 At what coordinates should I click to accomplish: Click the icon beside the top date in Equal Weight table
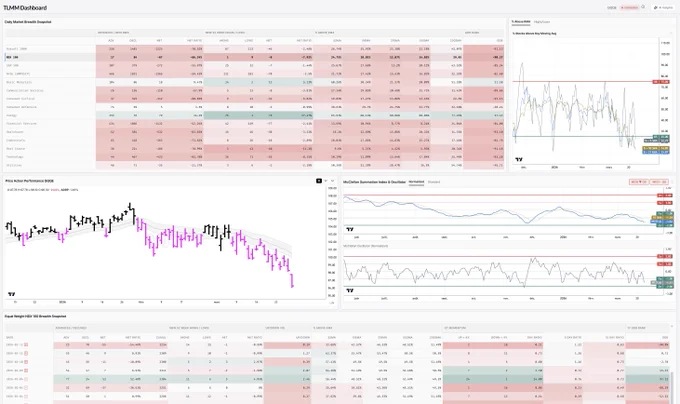[x=26, y=345]
